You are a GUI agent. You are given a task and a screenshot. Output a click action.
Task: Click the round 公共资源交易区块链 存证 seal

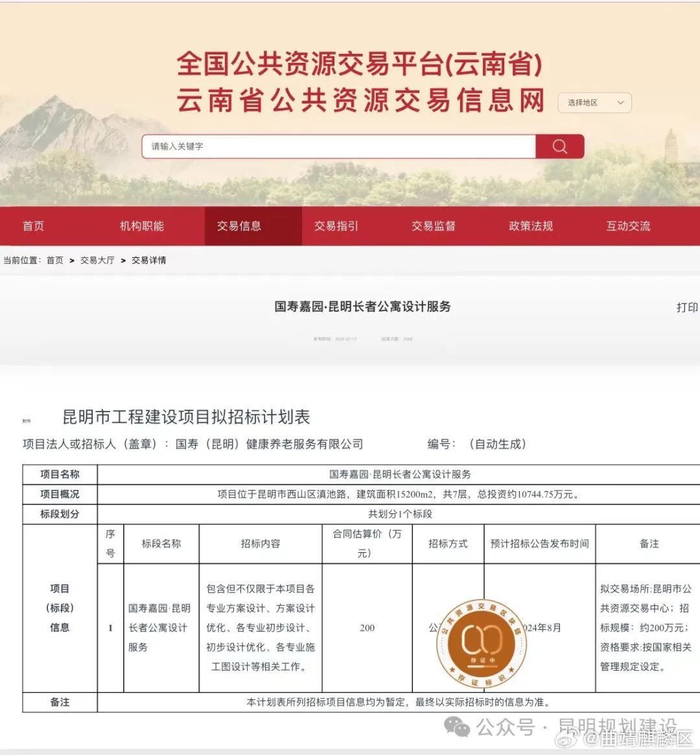point(482,643)
